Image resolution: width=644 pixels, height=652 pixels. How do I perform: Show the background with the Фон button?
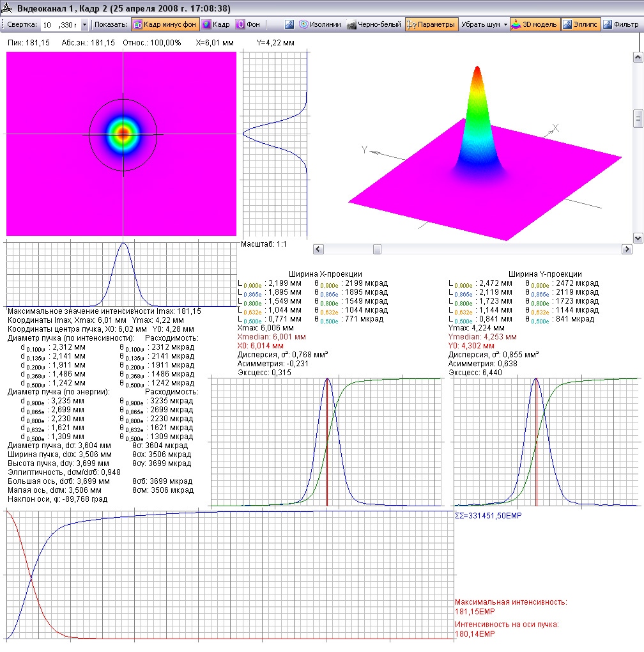pos(248,24)
